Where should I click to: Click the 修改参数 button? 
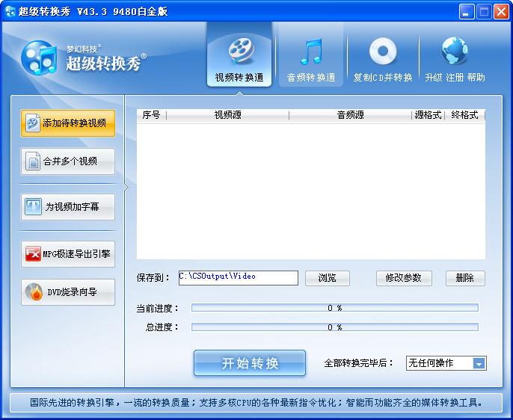(404, 278)
